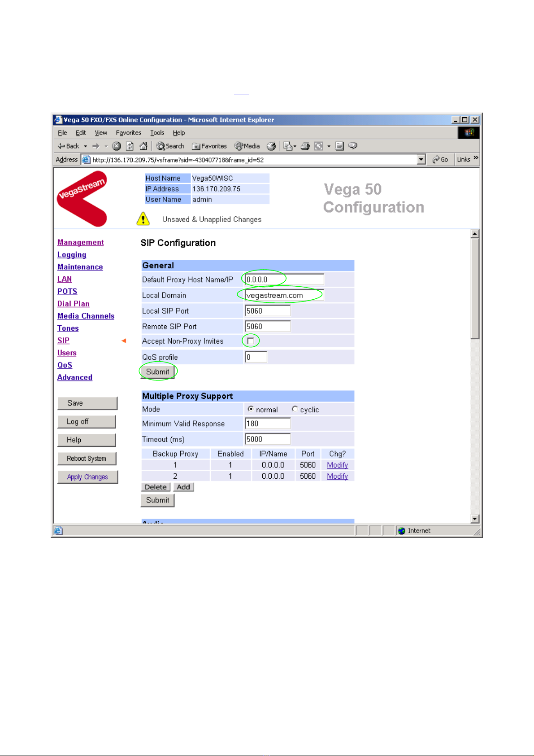This screenshot has height=756, width=534.
Task: Open the Edit menu
Action: tap(81, 133)
